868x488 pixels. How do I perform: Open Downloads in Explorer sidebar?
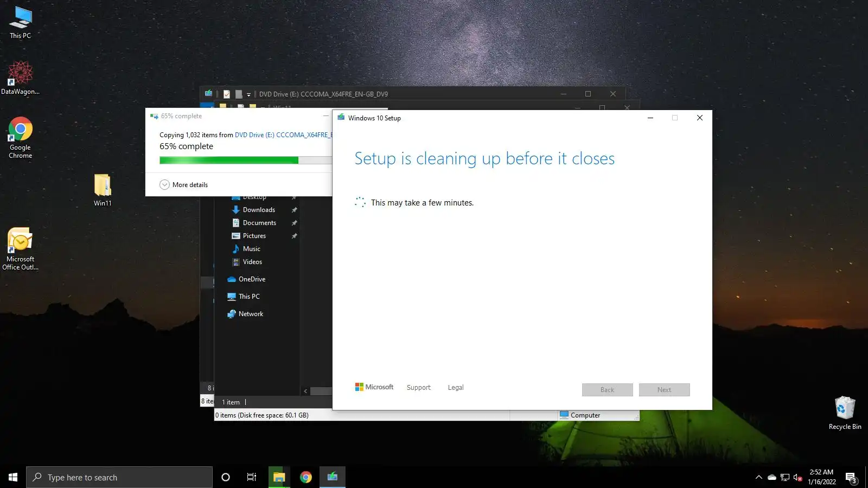(259, 210)
